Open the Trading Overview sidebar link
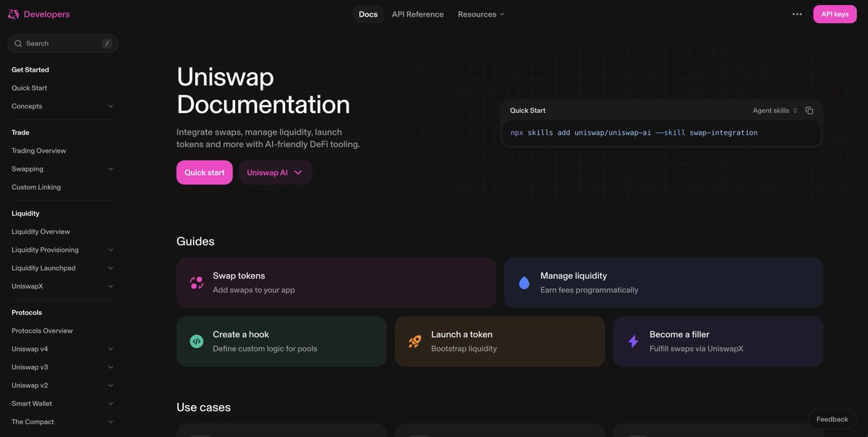 (x=39, y=150)
